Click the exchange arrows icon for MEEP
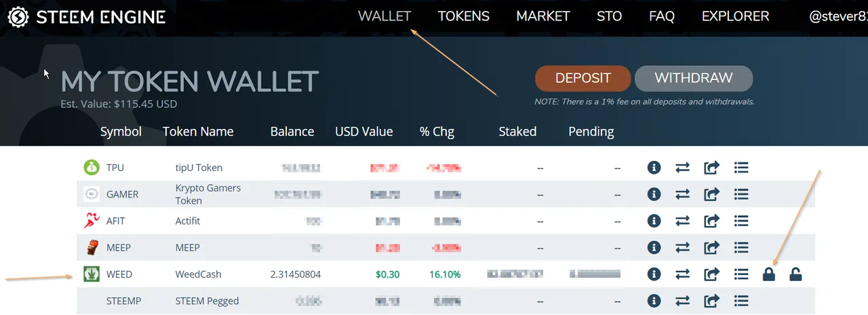868x315 pixels. pyautogui.click(x=683, y=247)
